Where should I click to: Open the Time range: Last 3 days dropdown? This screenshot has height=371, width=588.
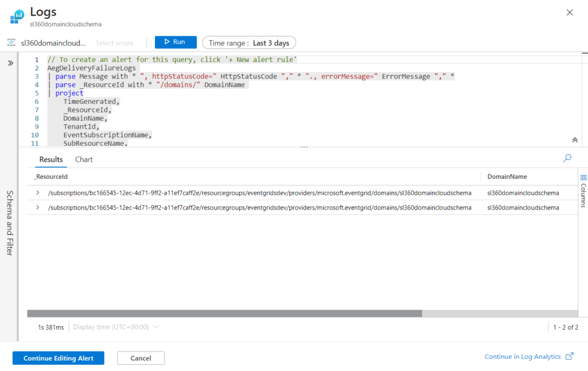(x=249, y=42)
